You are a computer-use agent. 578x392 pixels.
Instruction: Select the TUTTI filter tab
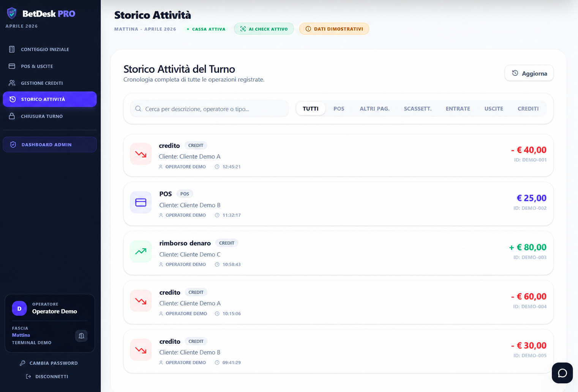(311, 109)
